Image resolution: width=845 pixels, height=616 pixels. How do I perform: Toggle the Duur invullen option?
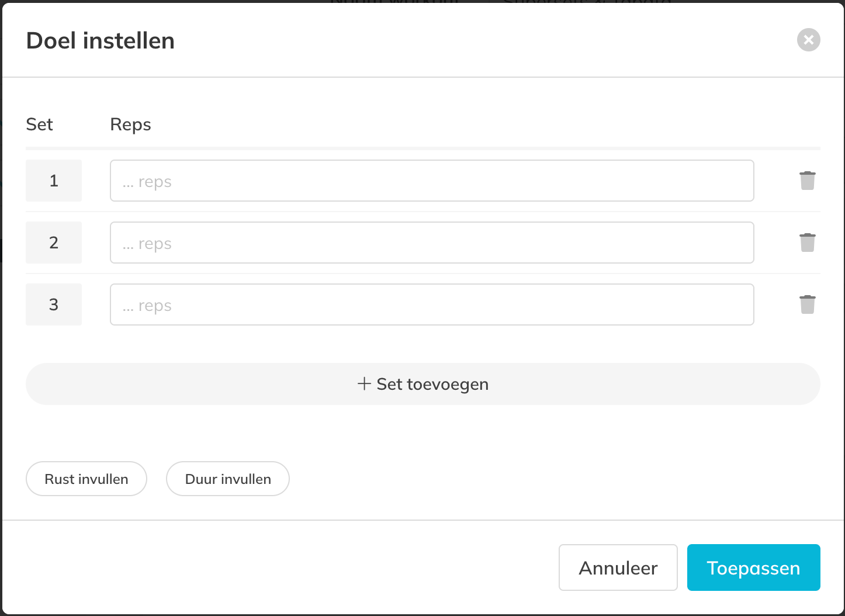click(228, 479)
